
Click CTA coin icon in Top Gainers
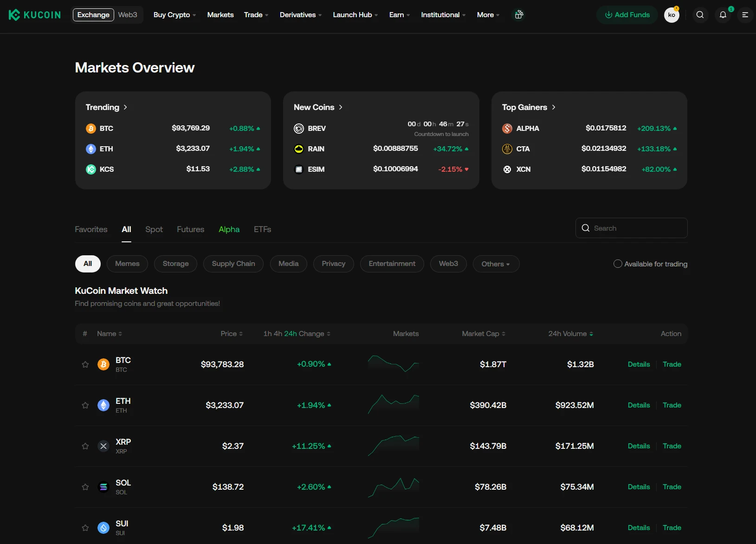[507, 149]
